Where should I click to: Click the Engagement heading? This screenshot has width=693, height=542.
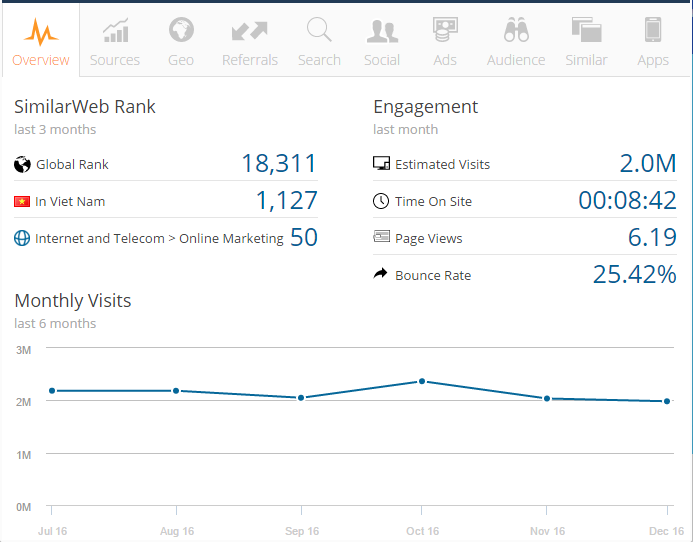coord(426,107)
